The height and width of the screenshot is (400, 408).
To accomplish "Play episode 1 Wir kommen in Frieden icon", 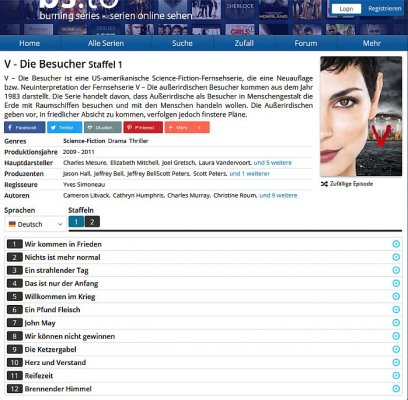I will [396, 244].
